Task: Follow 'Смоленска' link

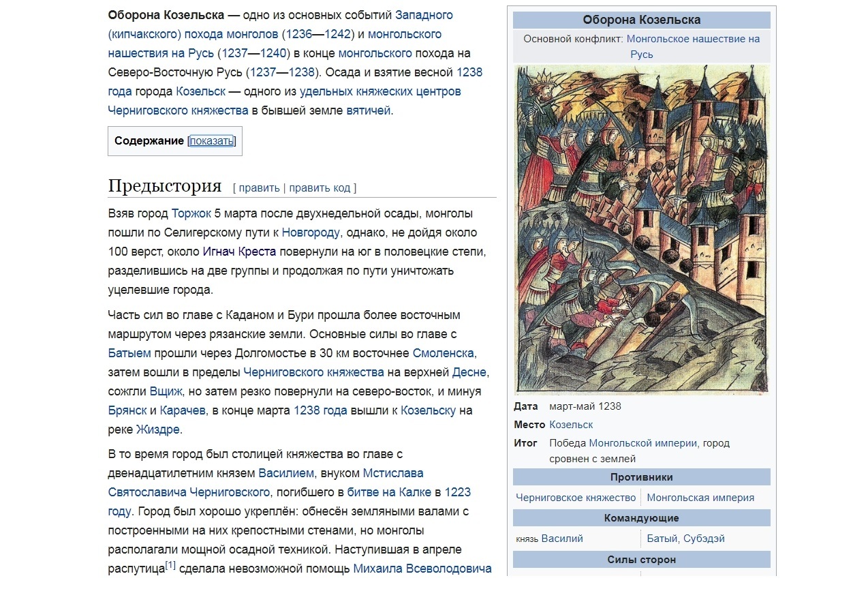Action: click(444, 353)
